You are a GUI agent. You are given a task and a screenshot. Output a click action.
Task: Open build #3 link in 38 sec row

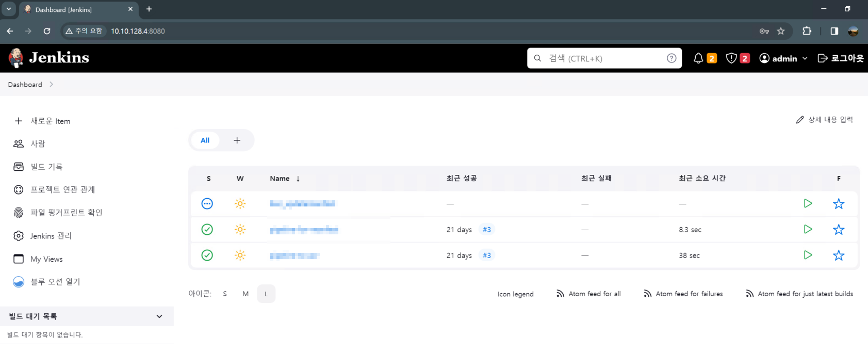pyautogui.click(x=486, y=255)
